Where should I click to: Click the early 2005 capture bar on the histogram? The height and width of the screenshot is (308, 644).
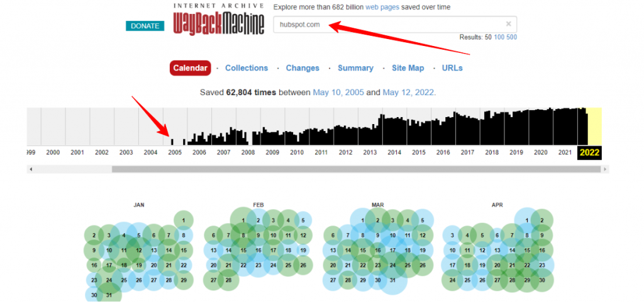172,142
